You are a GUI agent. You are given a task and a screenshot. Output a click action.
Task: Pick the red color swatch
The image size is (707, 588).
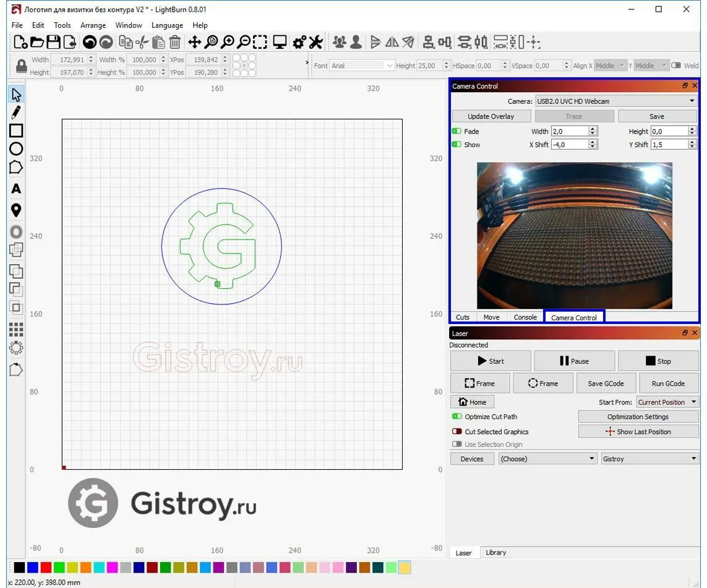[x=46, y=567]
